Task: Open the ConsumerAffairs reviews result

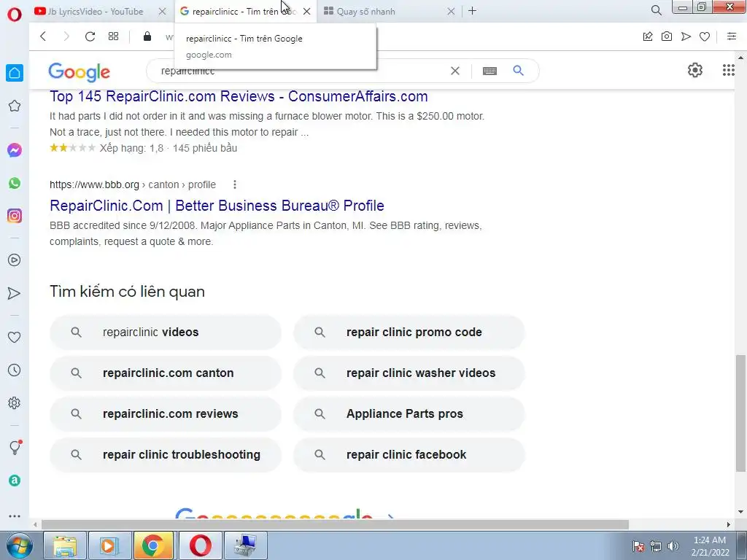Action: (x=239, y=96)
